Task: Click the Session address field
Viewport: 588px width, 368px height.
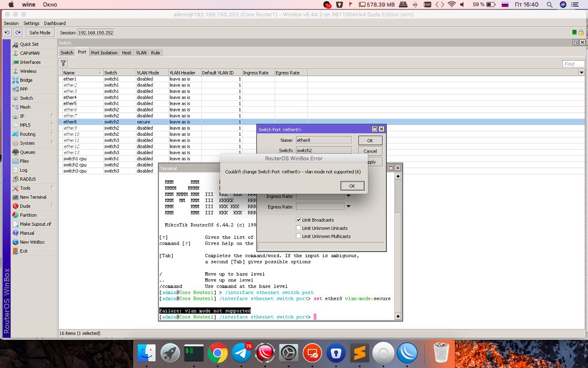Action: pos(96,33)
